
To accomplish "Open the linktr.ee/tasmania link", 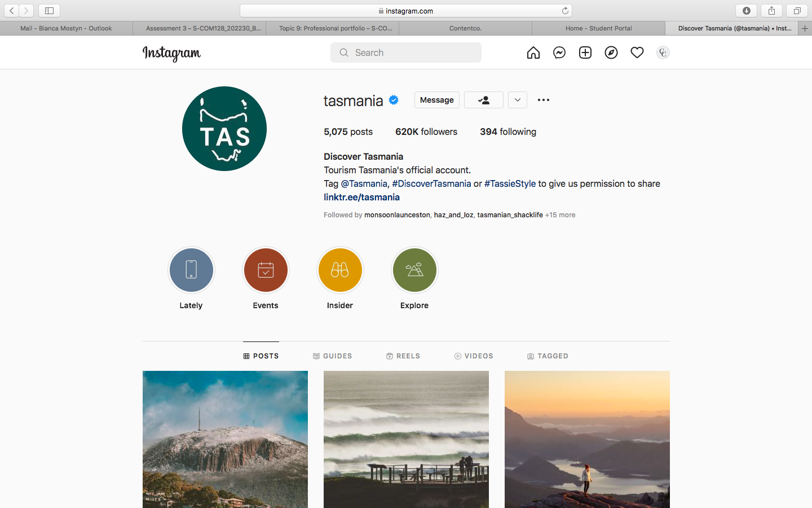I will 361,197.
